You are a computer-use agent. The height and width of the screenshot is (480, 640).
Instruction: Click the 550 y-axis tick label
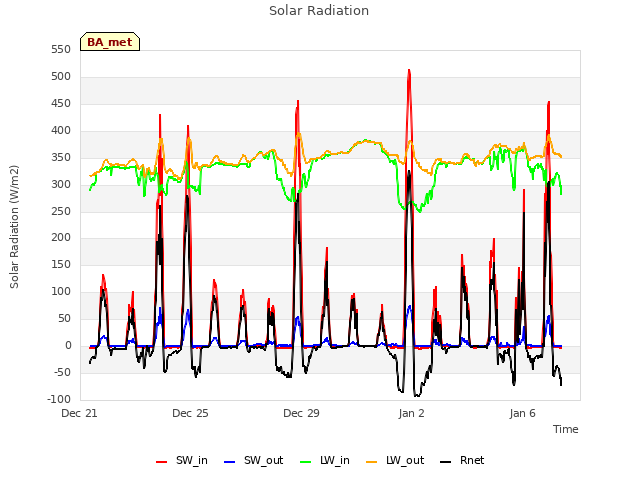click(x=61, y=50)
